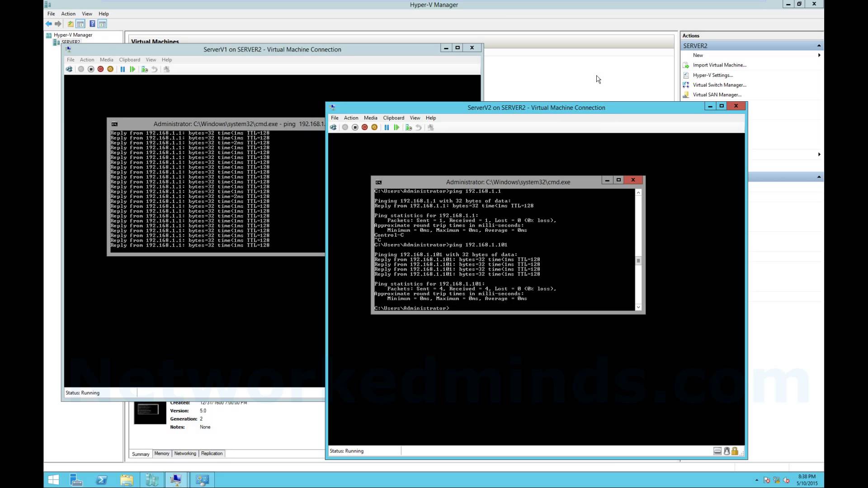Switch to the Replication tab
Screen dimensions: 868x488
pyautogui.click(x=212, y=454)
